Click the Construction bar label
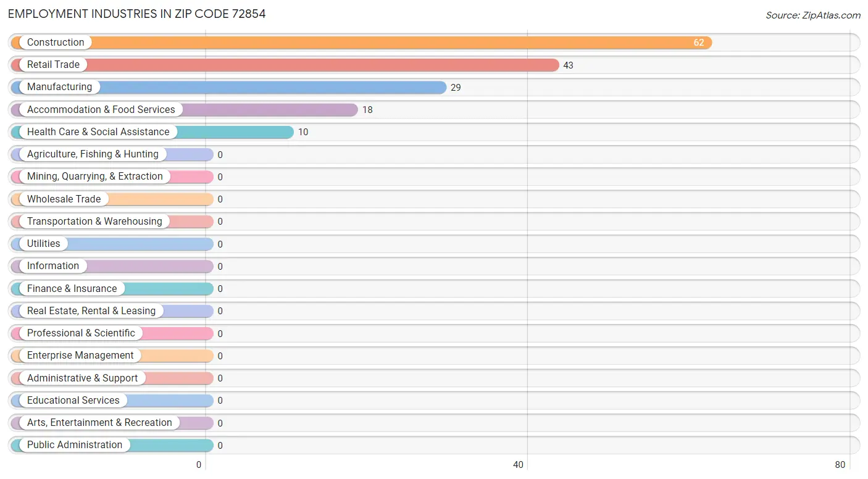This screenshot has width=868, height=479. [x=56, y=43]
